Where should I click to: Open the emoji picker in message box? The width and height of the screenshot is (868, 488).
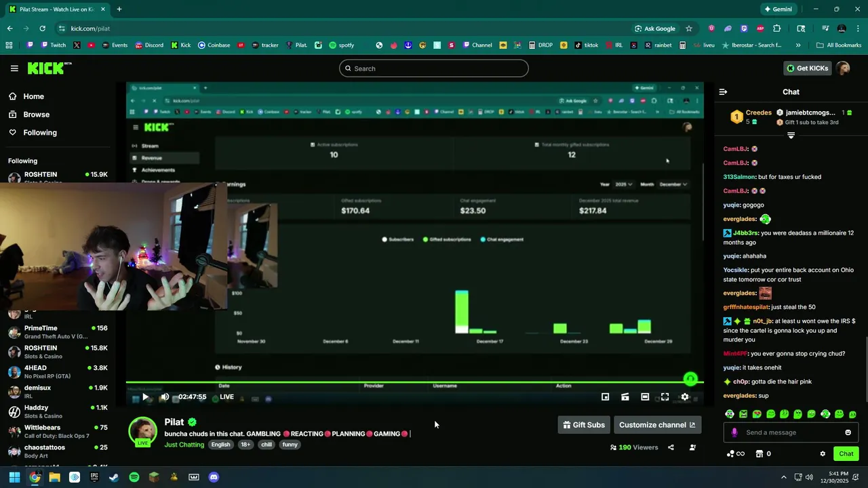point(848,432)
